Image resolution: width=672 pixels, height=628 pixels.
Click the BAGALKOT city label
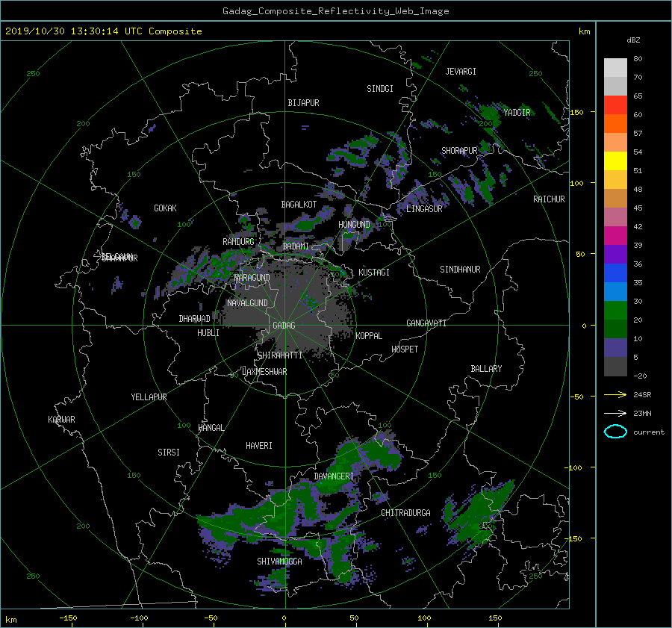click(x=299, y=205)
